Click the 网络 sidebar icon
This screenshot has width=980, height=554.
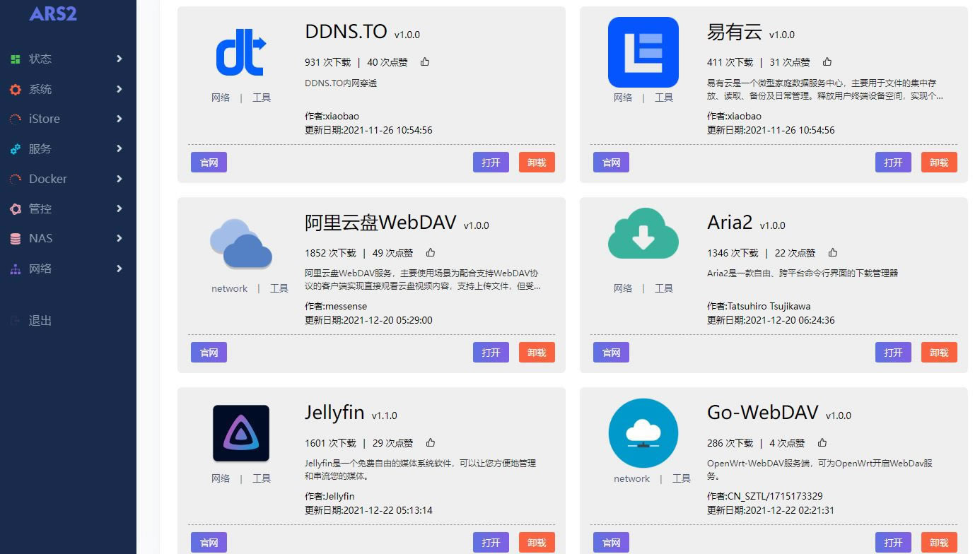click(16, 269)
